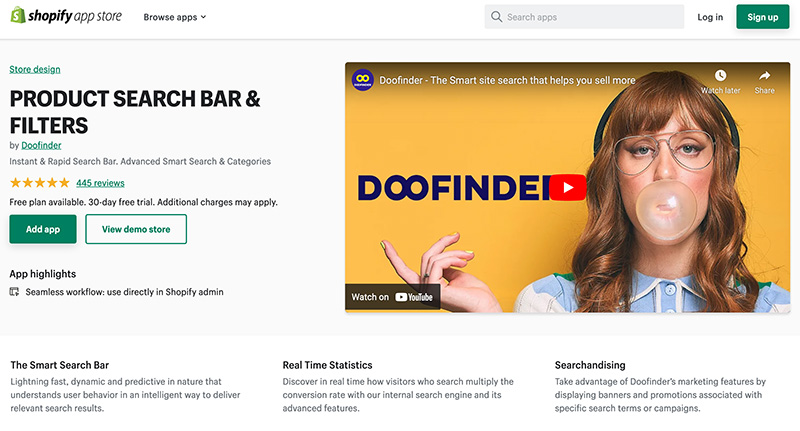The width and height of the screenshot is (800, 431).
Task: Click the Doofinder channel avatar icon
Action: coord(363,80)
